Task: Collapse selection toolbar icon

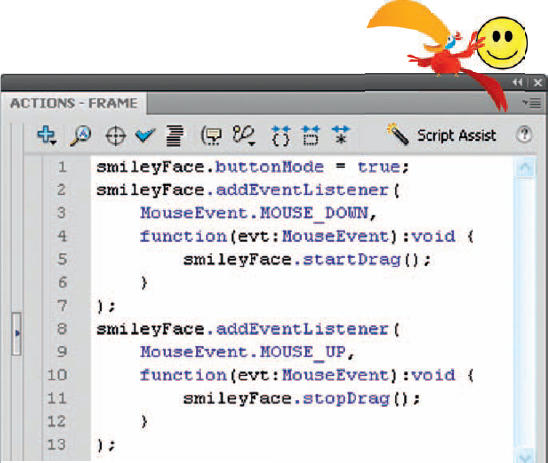Action: tap(311, 136)
